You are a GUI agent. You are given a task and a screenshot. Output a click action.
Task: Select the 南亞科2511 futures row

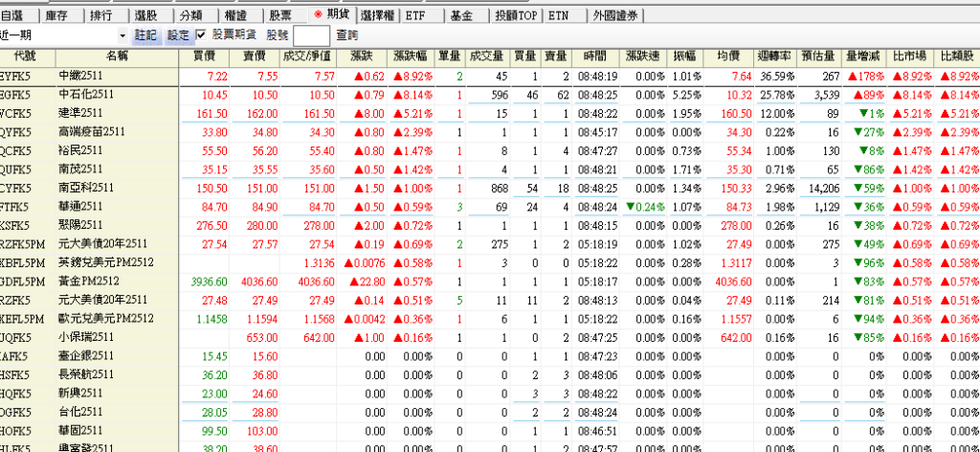(x=87, y=188)
